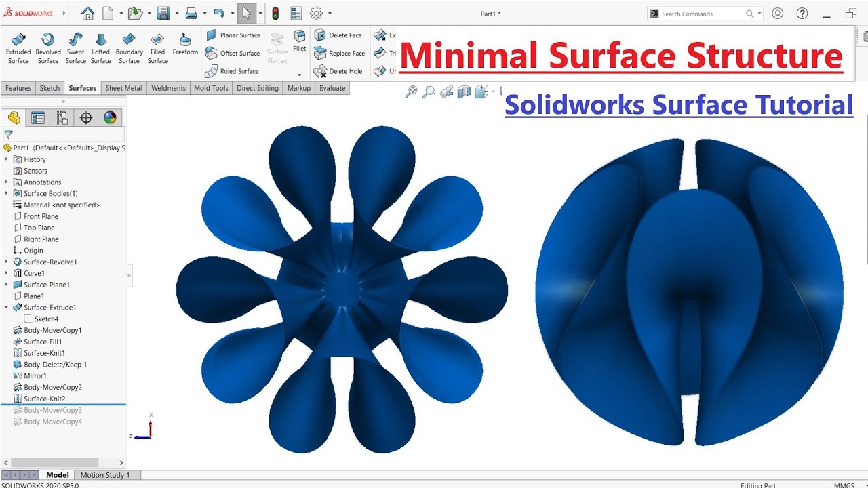Switch to the Sheet Metal tab
868x488 pixels.
123,88
